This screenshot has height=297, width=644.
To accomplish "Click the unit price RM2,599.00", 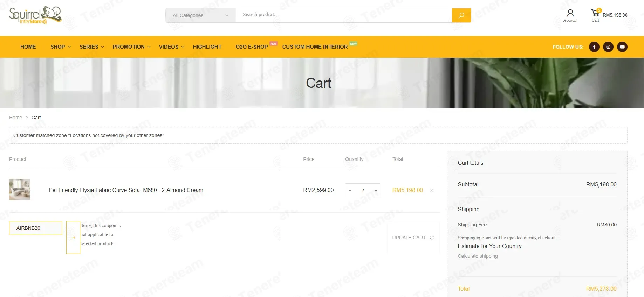I will 318,190.
